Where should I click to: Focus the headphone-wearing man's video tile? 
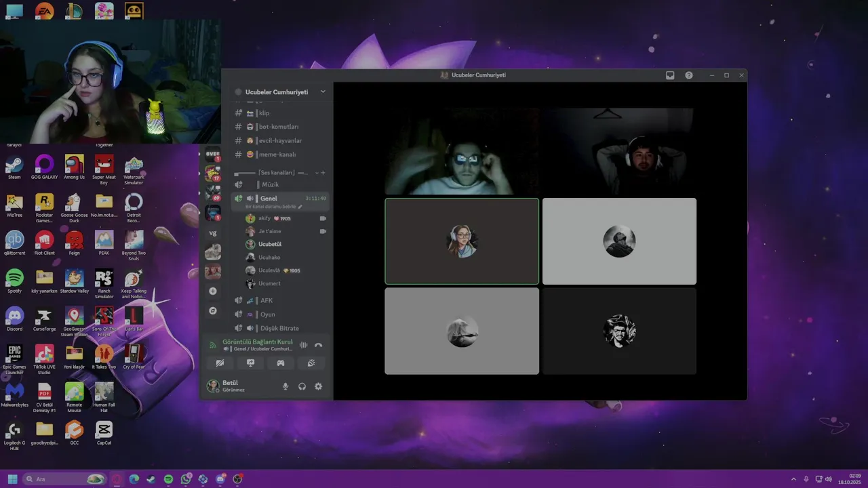(619, 151)
